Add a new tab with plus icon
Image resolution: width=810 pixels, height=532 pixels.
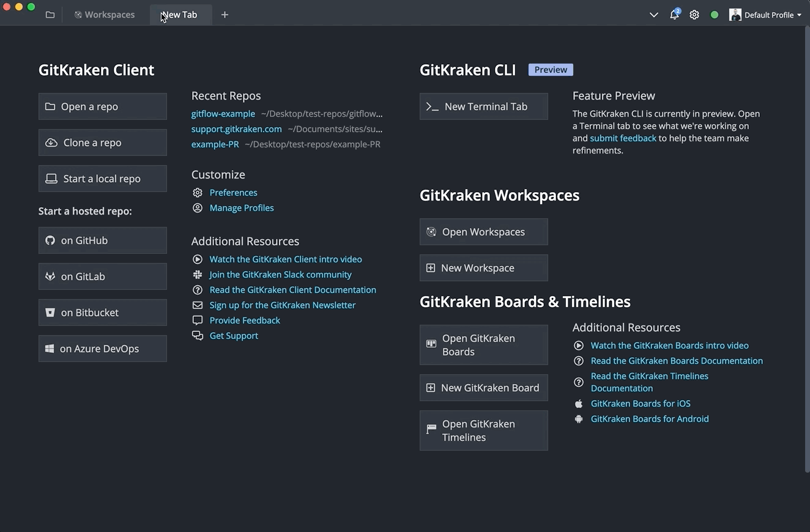[225, 15]
